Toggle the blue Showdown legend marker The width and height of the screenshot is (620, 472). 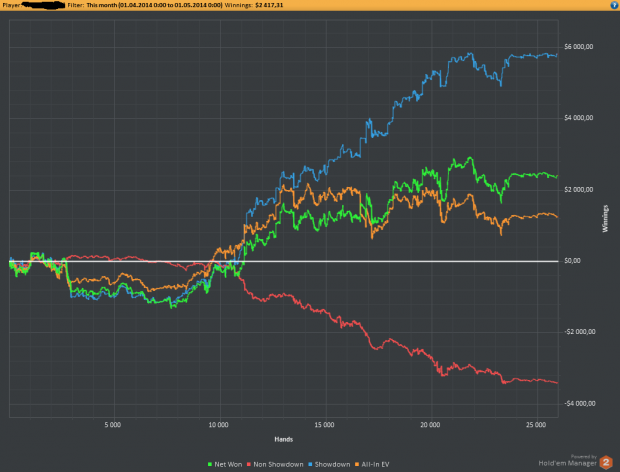(x=310, y=464)
